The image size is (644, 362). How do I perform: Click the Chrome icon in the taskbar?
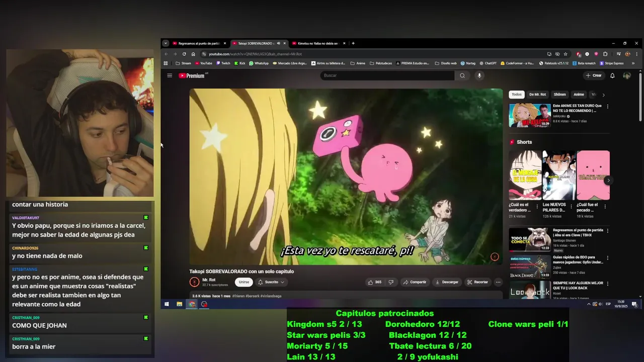[x=192, y=304]
